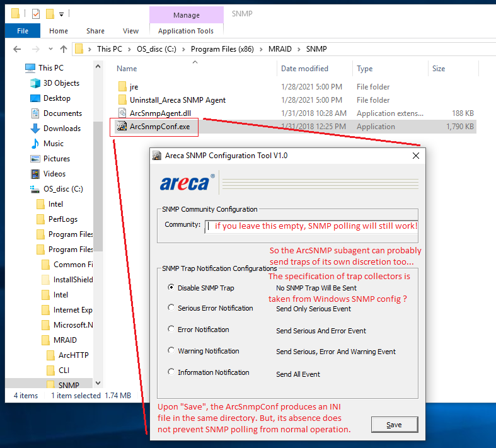
Task: Switch to Share ribbon tab
Action: point(95,31)
